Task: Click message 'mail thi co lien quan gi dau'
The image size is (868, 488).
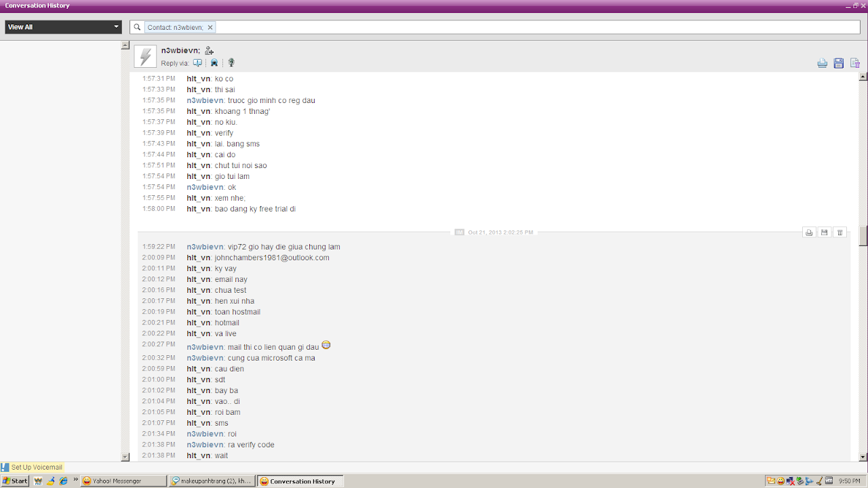Action: (x=273, y=347)
